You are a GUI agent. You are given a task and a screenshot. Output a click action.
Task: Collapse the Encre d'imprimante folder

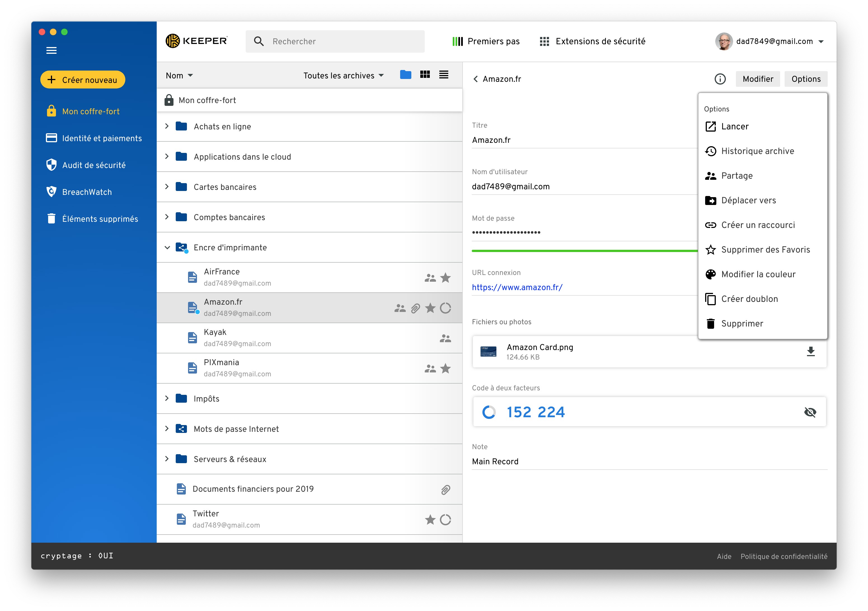167,248
